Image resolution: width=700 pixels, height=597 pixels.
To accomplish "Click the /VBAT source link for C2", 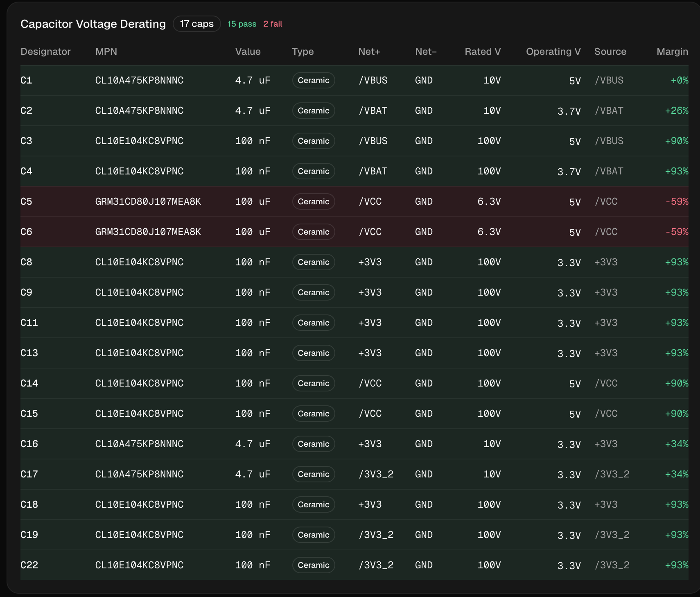I will (609, 111).
